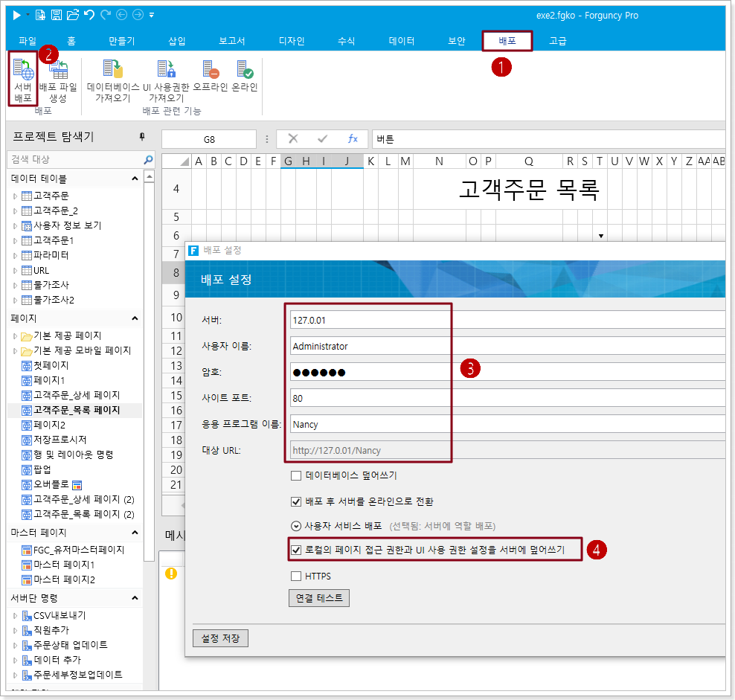Open the 배포 ribbon tab
Image resolution: width=735 pixels, height=700 pixels.
pyautogui.click(x=507, y=41)
